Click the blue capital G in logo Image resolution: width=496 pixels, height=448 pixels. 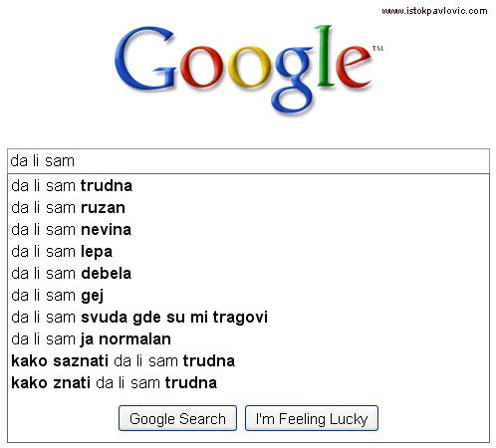[x=144, y=59]
